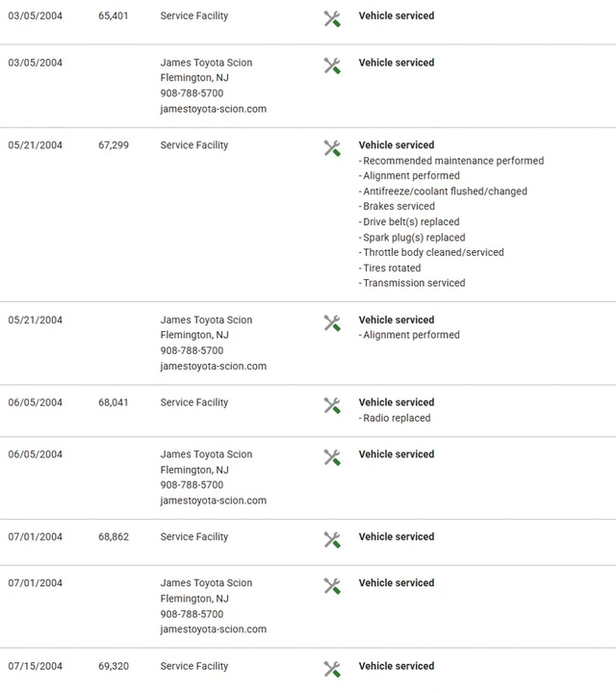Click the 65,401 mileage value
Viewport: 616px width, 693px height.
[114, 16]
